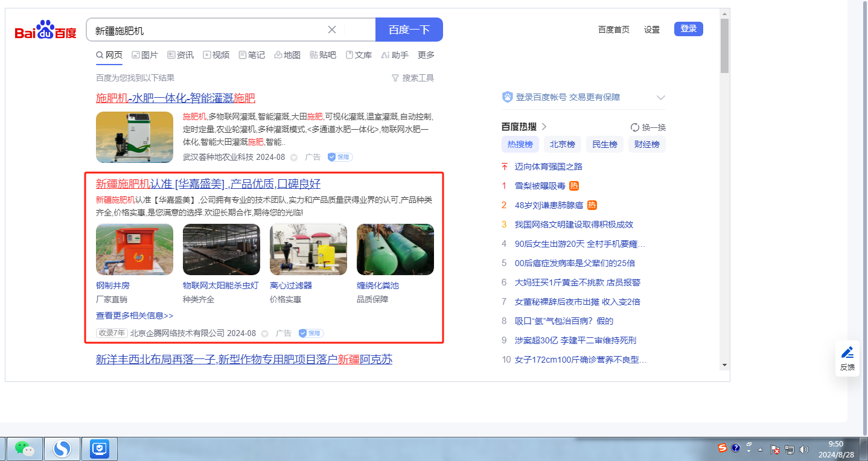
Task: Open the 离心过滤器 product thumbnail
Action: pos(308,250)
